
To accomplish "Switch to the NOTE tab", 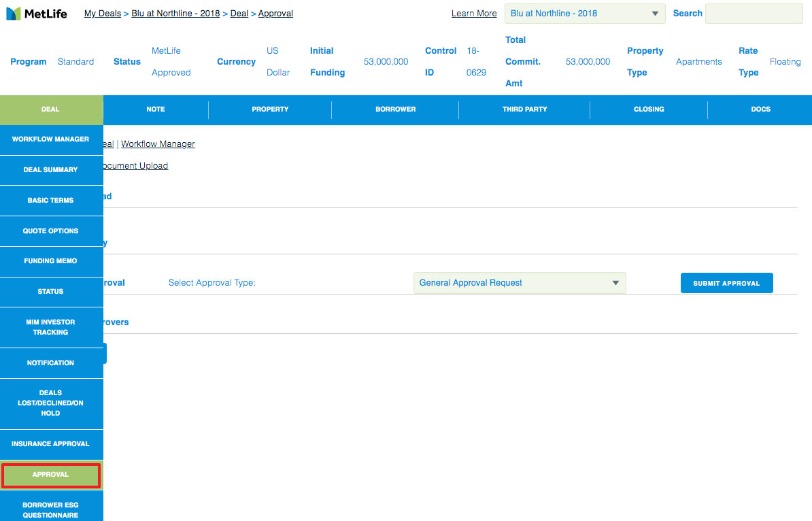I will click(x=155, y=110).
